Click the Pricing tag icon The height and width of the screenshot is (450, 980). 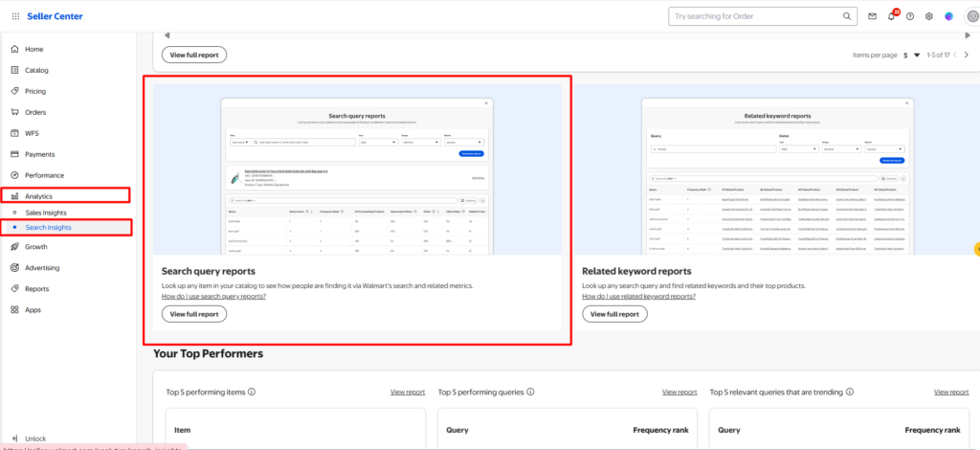tap(14, 91)
